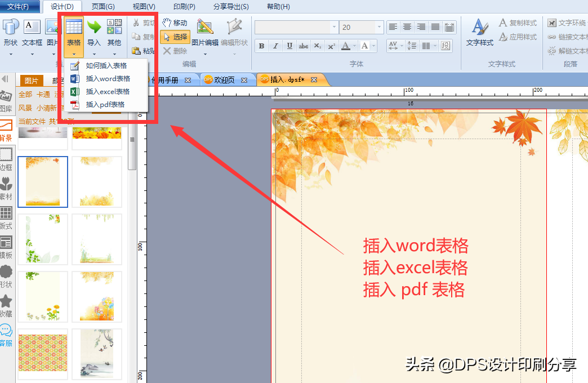
Task: Click the 编辑形状 edit shape tool
Action: point(234,32)
